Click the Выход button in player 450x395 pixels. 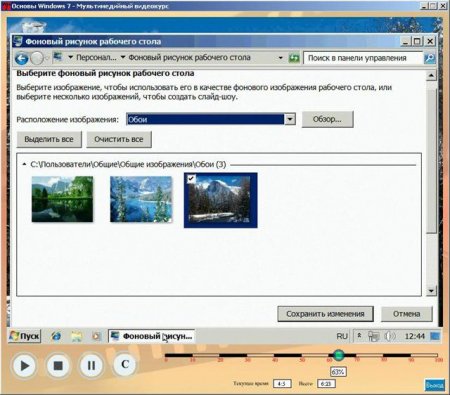tap(435, 385)
